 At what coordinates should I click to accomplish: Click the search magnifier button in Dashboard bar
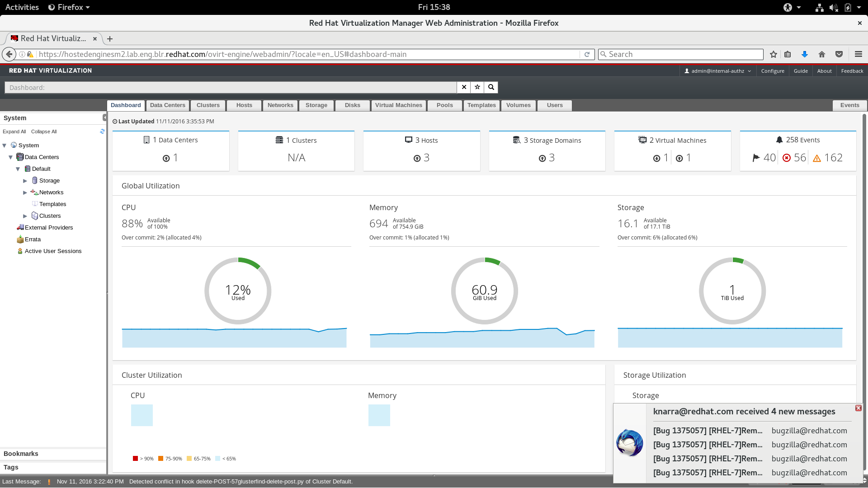[x=491, y=87]
